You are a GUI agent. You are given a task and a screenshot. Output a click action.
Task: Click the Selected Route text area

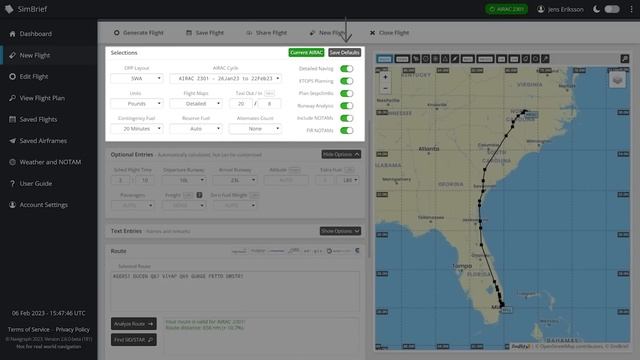tap(235, 291)
